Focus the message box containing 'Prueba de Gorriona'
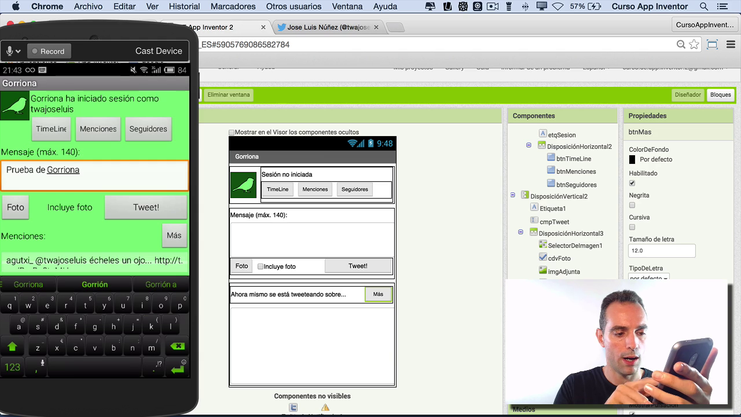 click(x=95, y=175)
